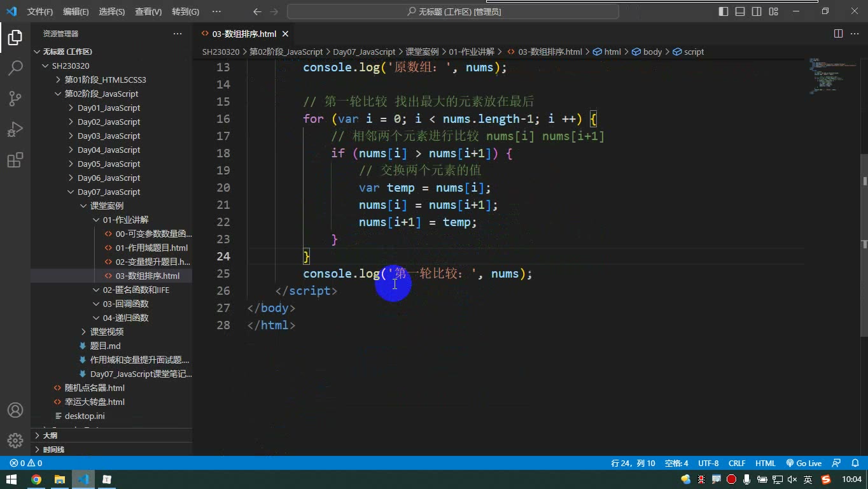Expand the 时间线 timeline section
The image size is (868, 489).
click(x=111, y=450)
